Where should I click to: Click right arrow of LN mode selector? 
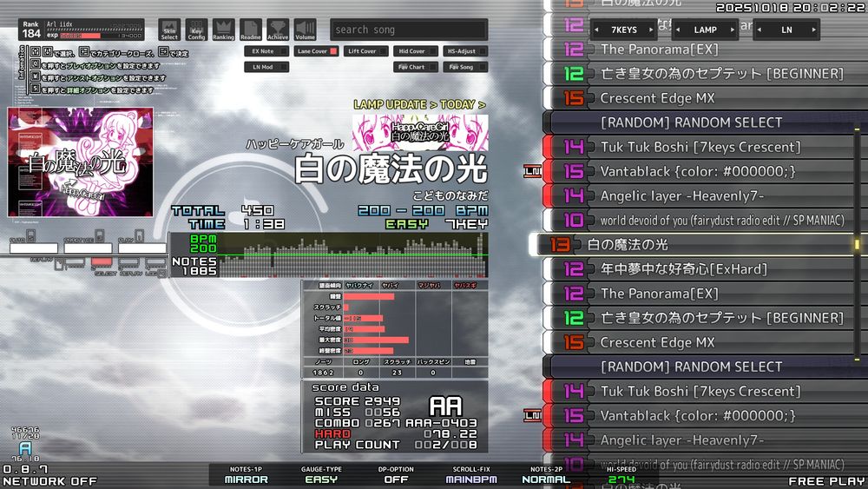[814, 30]
